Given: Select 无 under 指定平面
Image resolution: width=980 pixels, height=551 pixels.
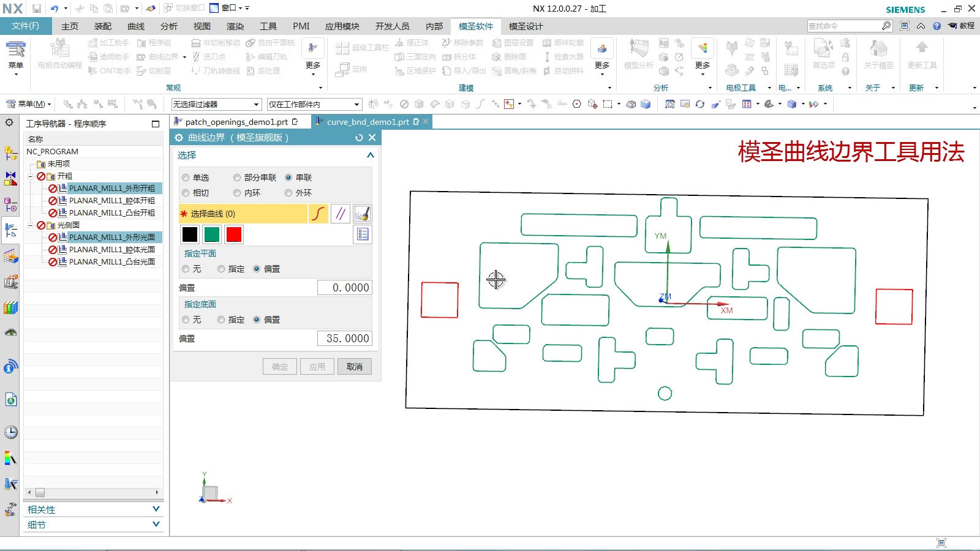Looking at the screenshot, I should [186, 269].
